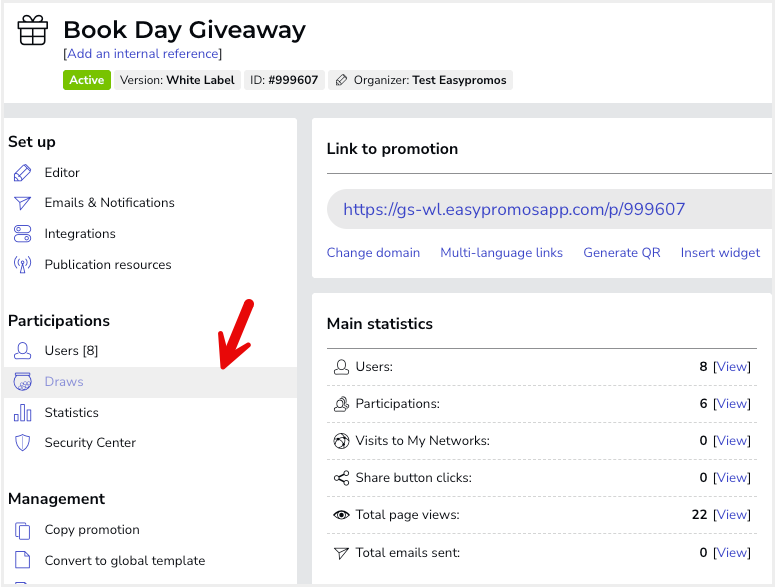This screenshot has width=775, height=588.
Task: Open the Insert widget link
Action: (x=720, y=252)
